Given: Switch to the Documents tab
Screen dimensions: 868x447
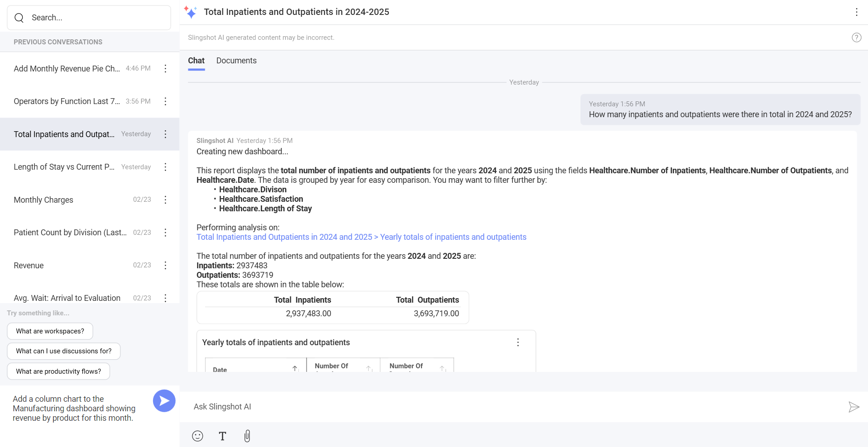Looking at the screenshot, I should click(x=236, y=61).
